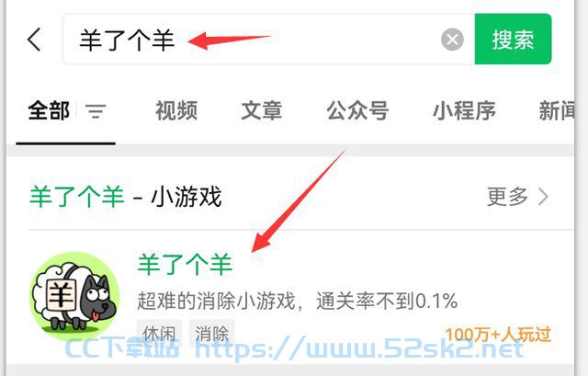Viewport: 588px width, 376px height.
Task: Select the 全部 tab
Action: coord(49,110)
